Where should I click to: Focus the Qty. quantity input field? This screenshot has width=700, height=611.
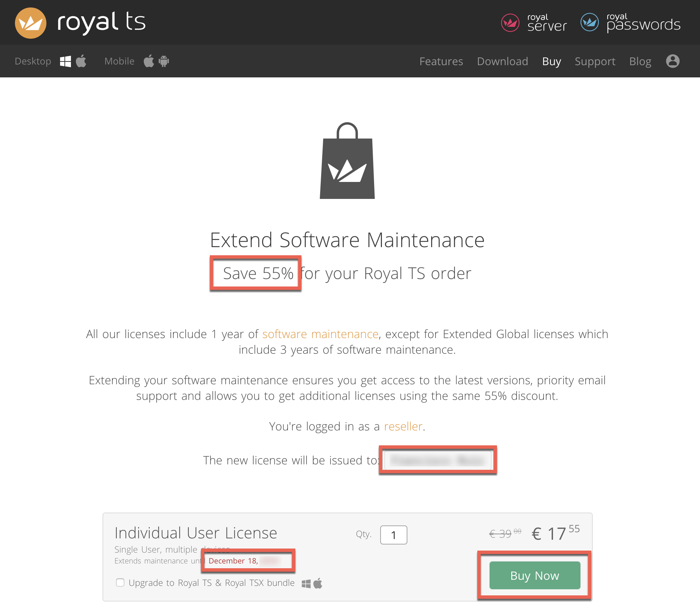[x=393, y=535]
